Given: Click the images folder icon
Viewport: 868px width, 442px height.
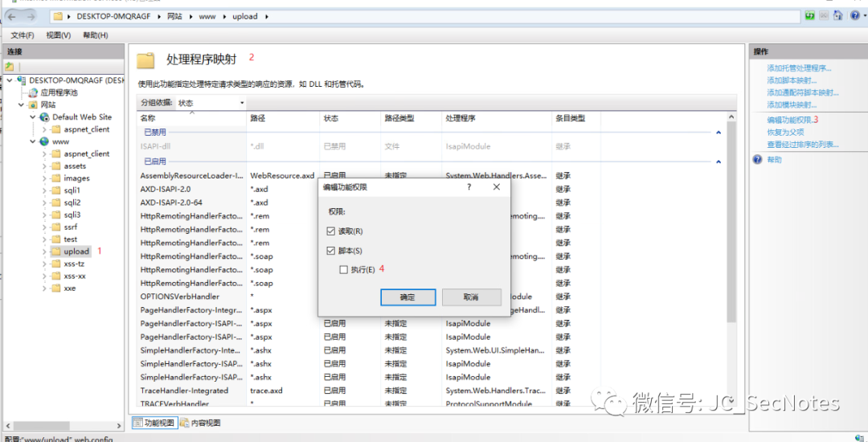Looking at the screenshot, I should click(55, 178).
